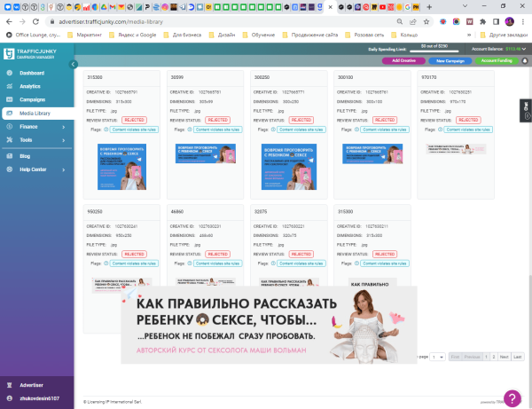This screenshot has height=409, width=532.
Task: Click the TrafficJunky logo
Action: point(30,53)
